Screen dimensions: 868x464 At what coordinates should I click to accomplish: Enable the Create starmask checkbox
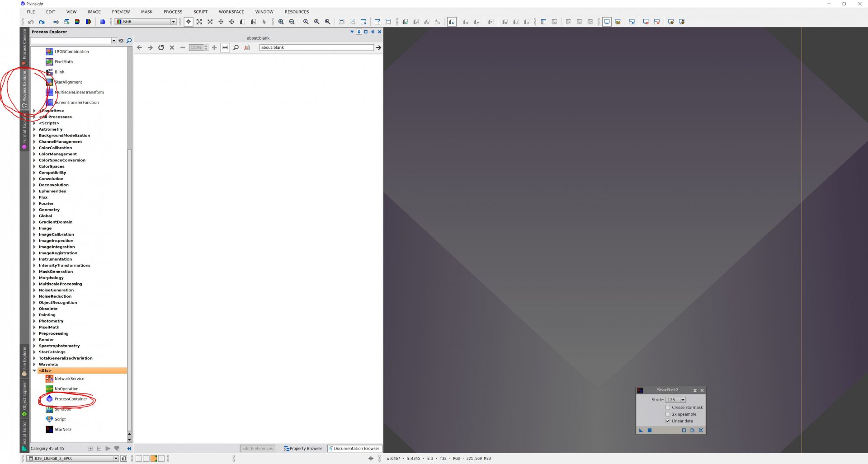pos(668,408)
